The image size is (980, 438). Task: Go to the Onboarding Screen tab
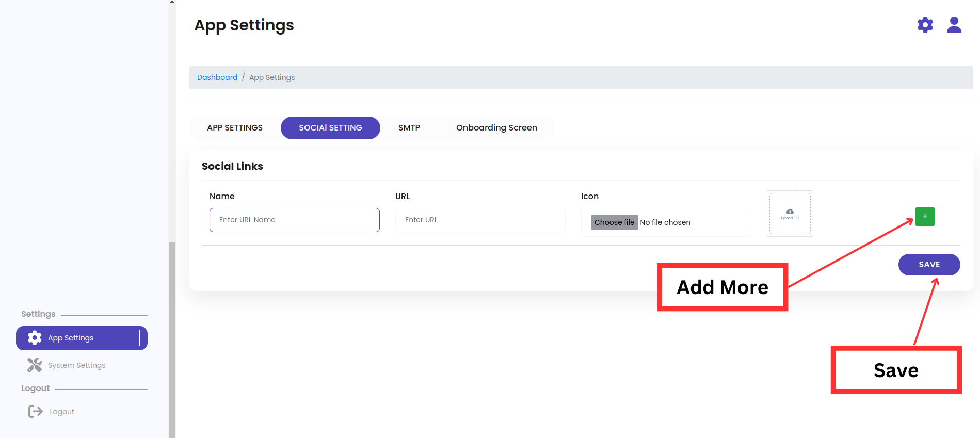[x=496, y=128]
